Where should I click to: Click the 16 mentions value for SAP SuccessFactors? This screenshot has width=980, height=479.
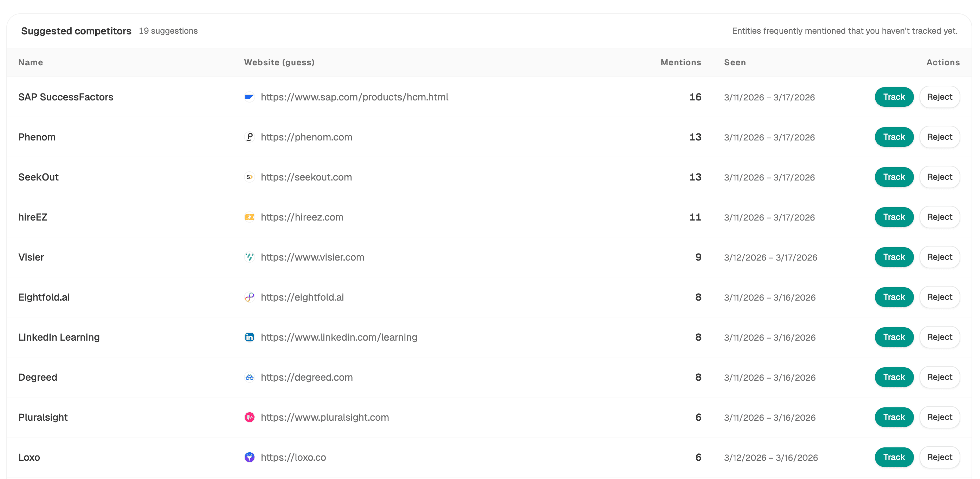[x=695, y=97]
